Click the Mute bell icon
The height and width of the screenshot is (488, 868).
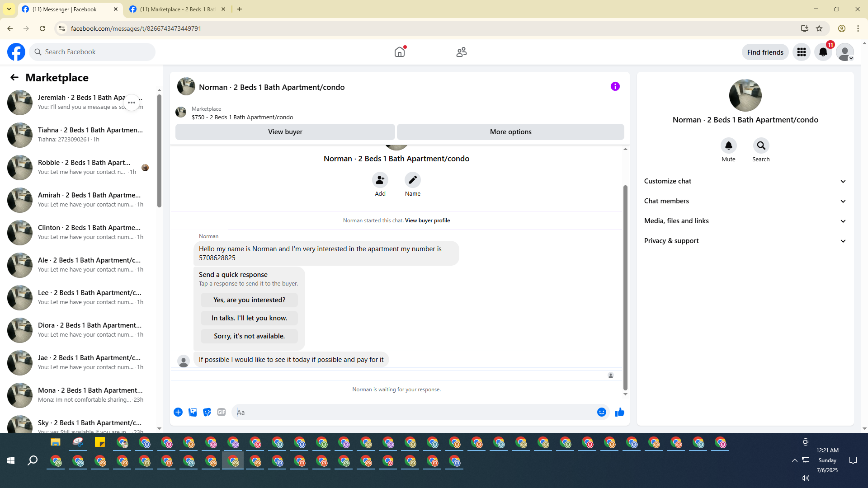point(728,145)
